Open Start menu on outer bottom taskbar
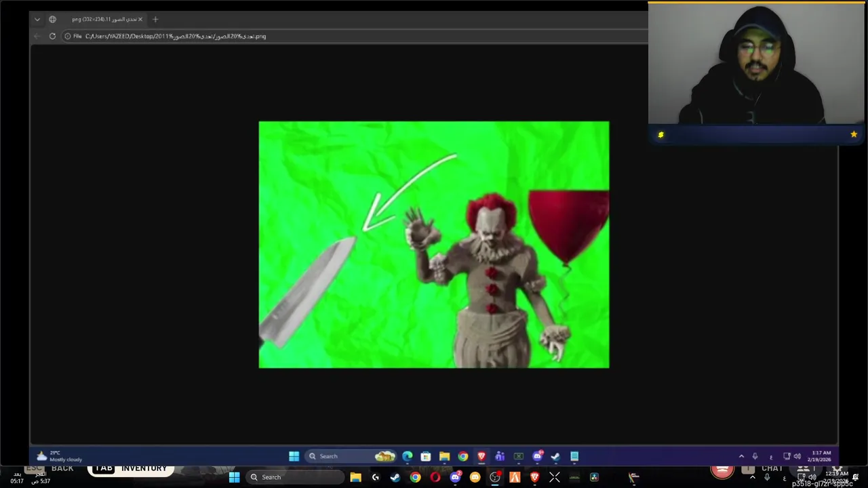The width and height of the screenshot is (868, 488). click(234, 477)
